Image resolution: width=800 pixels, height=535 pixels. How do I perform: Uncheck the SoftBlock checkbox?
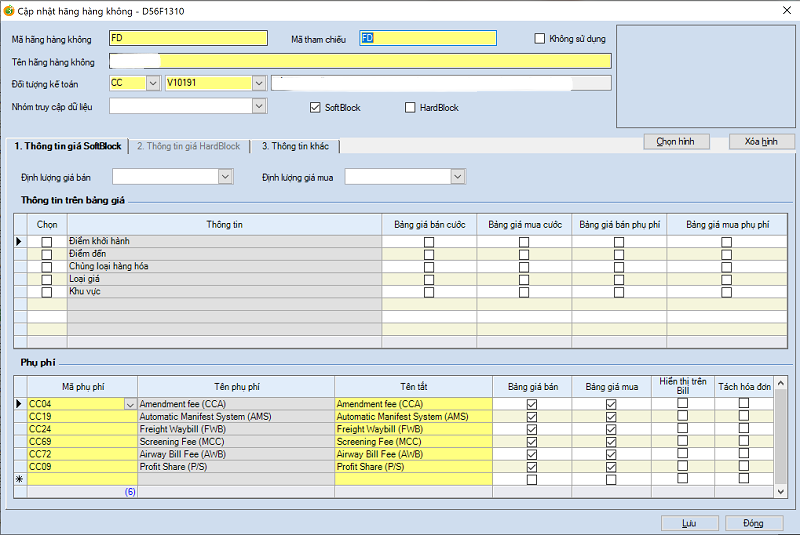[x=316, y=107]
